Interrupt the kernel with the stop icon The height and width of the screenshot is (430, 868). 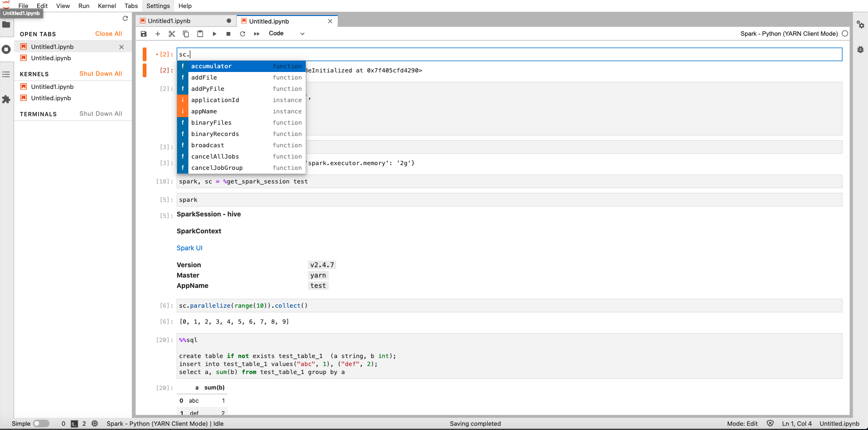pyautogui.click(x=228, y=33)
